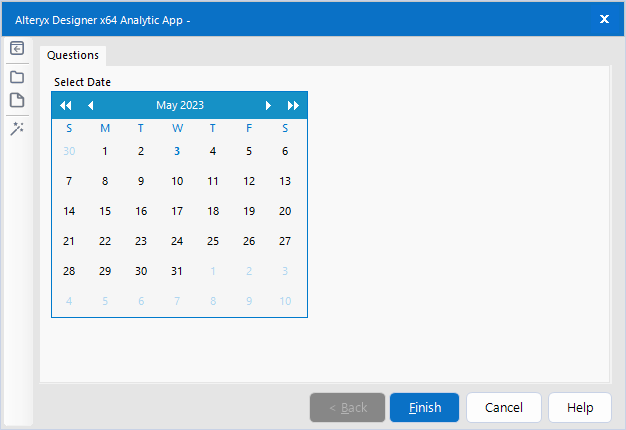
Task: Close the Analytic App dialog window
Action: pos(604,18)
